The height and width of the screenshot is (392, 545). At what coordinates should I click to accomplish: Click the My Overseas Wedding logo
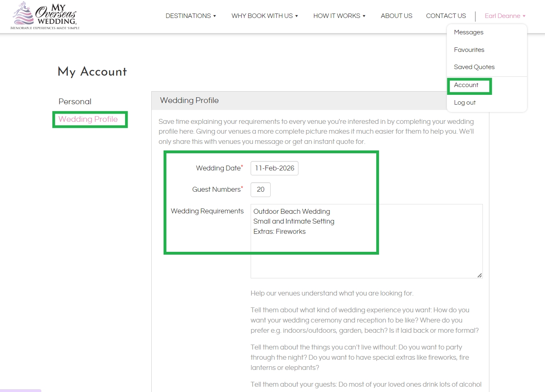click(x=45, y=16)
